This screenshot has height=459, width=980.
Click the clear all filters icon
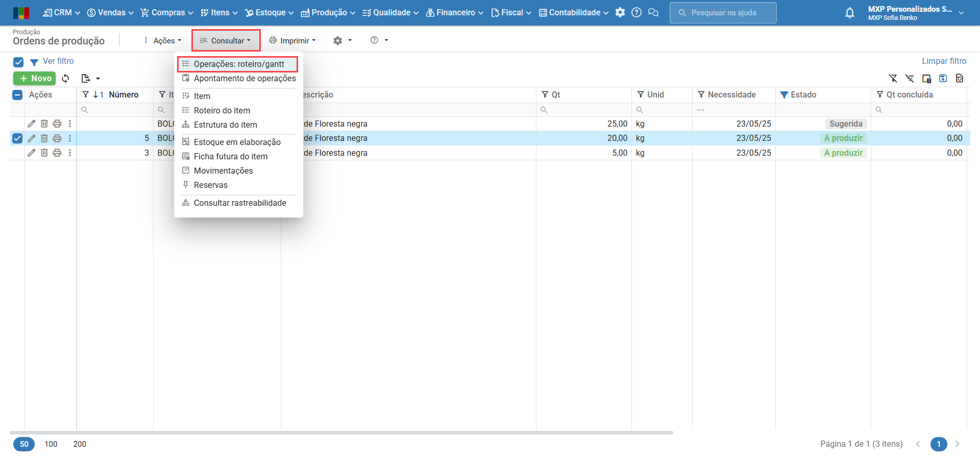[x=893, y=79]
